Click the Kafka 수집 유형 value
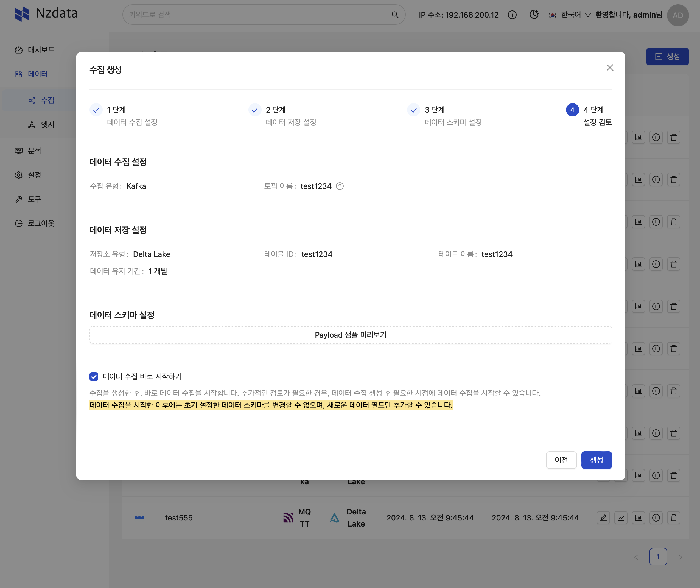This screenshot has width=700, height=588. coord(136,186)
